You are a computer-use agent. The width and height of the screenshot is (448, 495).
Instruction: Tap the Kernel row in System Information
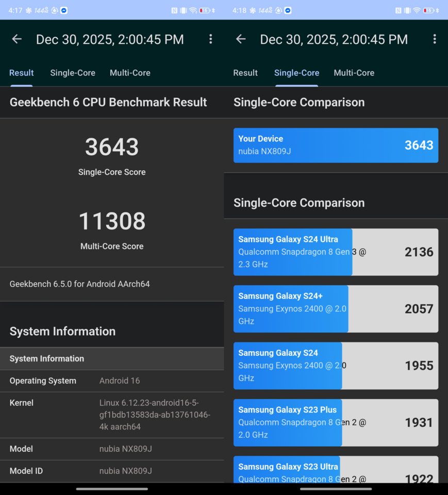[112, 415]
